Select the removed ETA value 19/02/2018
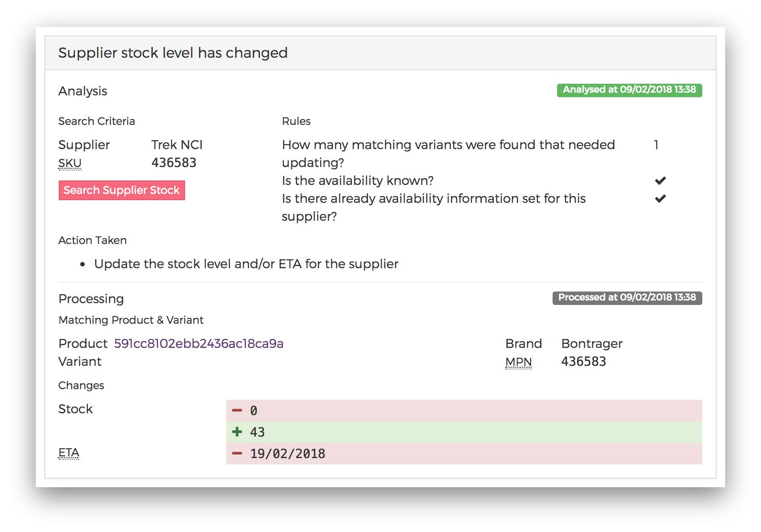Image resolution: width=761 pixels, height=532 pixels. [x=288, y=454]
